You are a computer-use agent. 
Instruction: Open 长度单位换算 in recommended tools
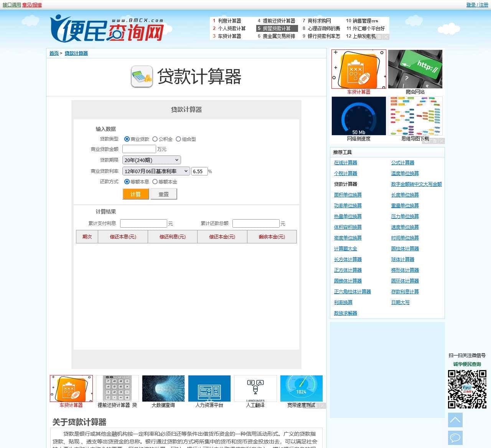[405, 195]
